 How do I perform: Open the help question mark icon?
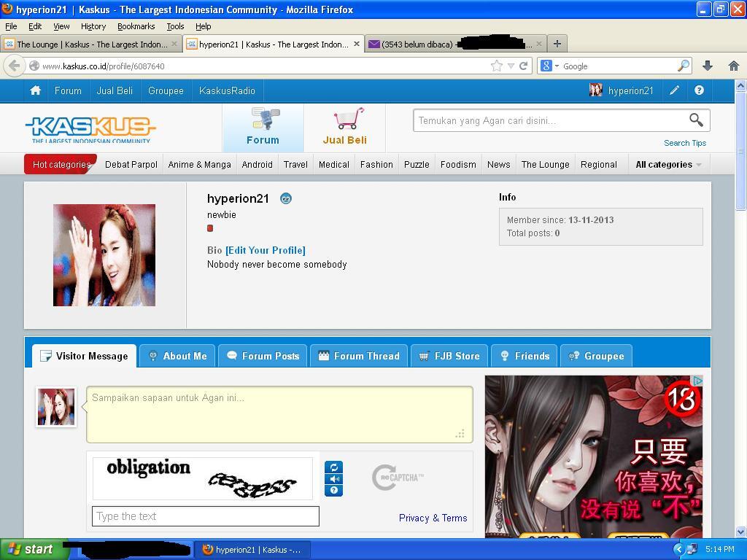(x=699, y=90)
